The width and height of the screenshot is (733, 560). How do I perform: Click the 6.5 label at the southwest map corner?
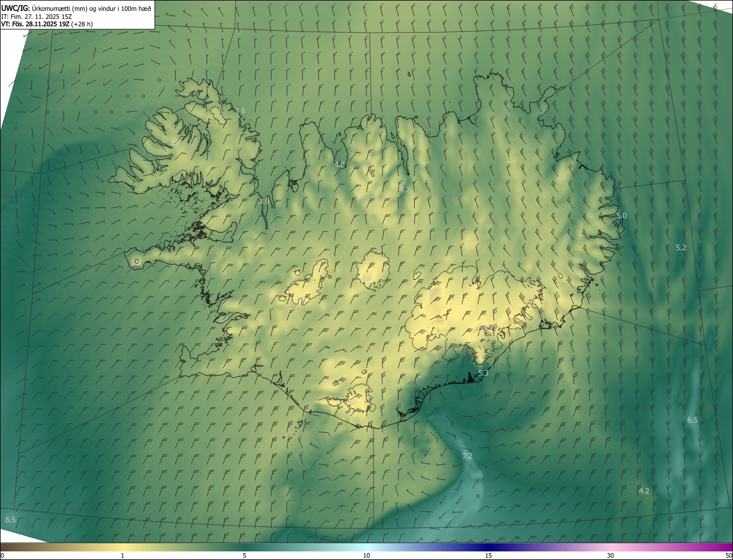pos(10,519)
